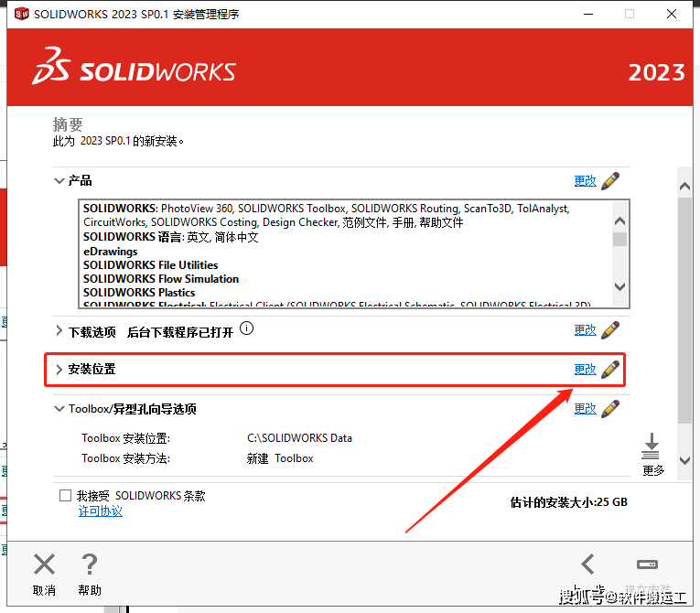The height and width of the screenshot is (613, 700).
Task: Close the installation manager window
Action: click(x=672, y=15)
